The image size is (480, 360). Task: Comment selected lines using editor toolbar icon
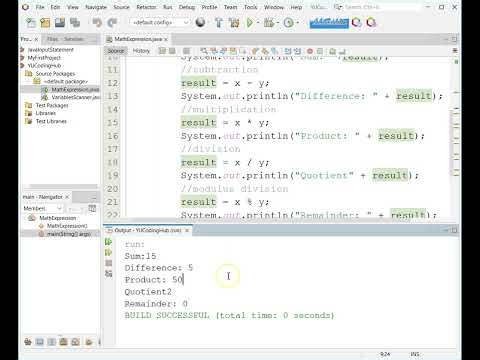click(332, 51)
